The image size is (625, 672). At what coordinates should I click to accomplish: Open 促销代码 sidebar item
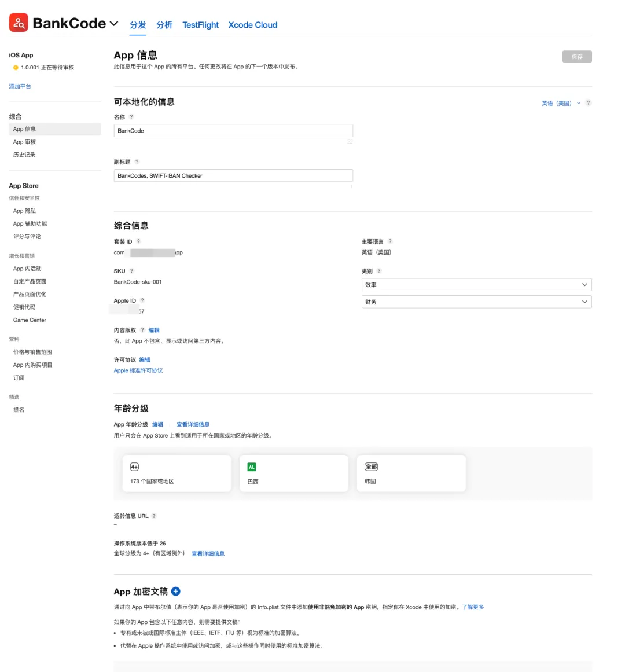[24, 307]
